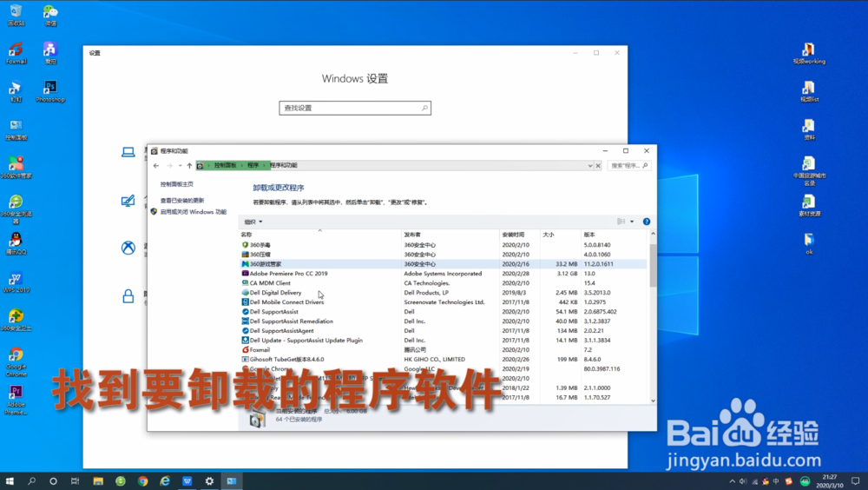
Task: Open the notification center icon
Action: pos(855,481)
